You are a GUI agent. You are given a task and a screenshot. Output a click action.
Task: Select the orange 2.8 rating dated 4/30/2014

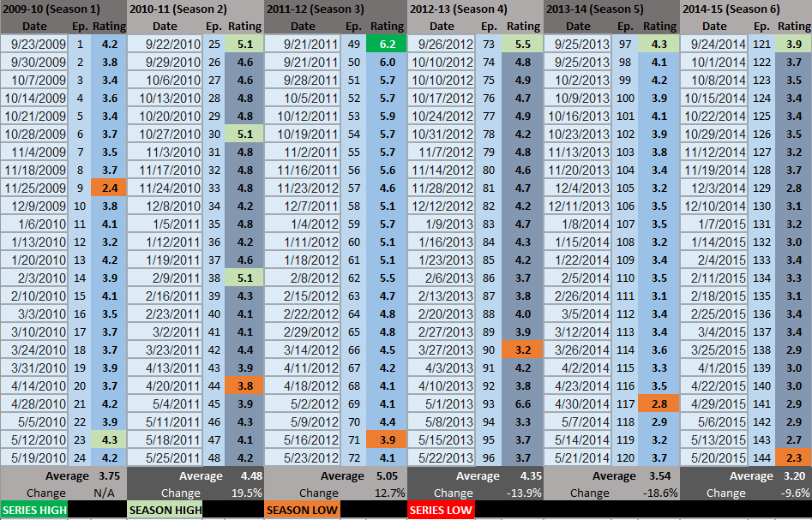click(x=659, y=403)
